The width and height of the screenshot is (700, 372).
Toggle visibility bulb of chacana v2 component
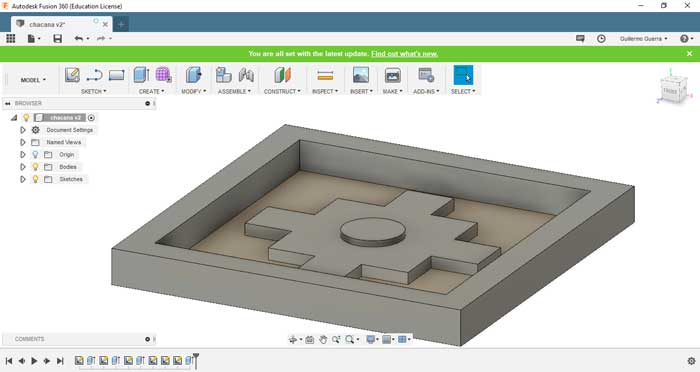point(26,117)
